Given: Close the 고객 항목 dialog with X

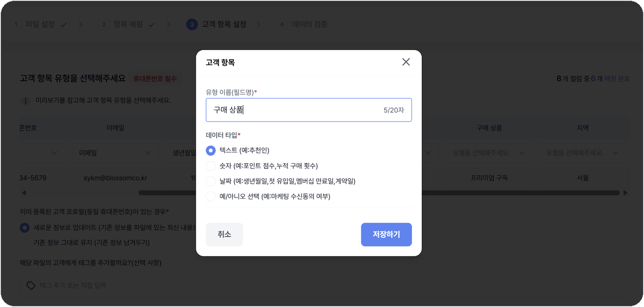Looking at the screenshot, I should click(406, 62).
